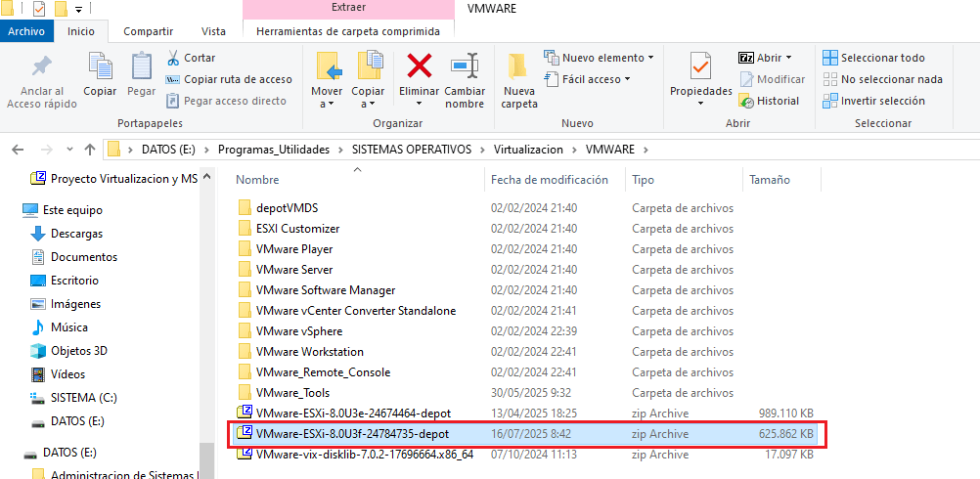Sort by Tamaño column header
The image size is (980, 479).
tap(770, 180)
